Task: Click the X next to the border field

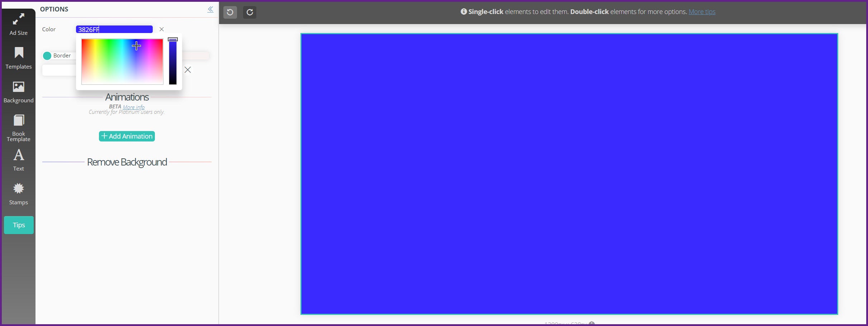Action: tap(188, 70)
